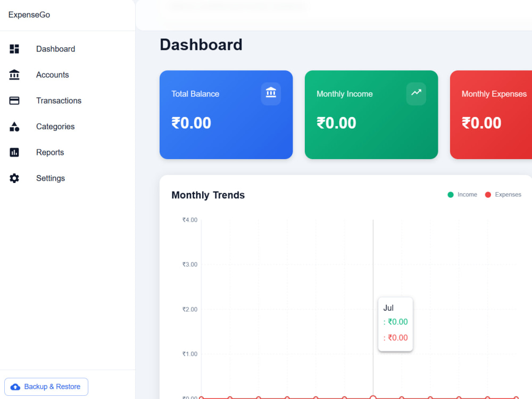The width and height of the screenshot is (532, 399).
Task: Click the ₹1.00 y-axis label
Action: click(x=190, y=354)
